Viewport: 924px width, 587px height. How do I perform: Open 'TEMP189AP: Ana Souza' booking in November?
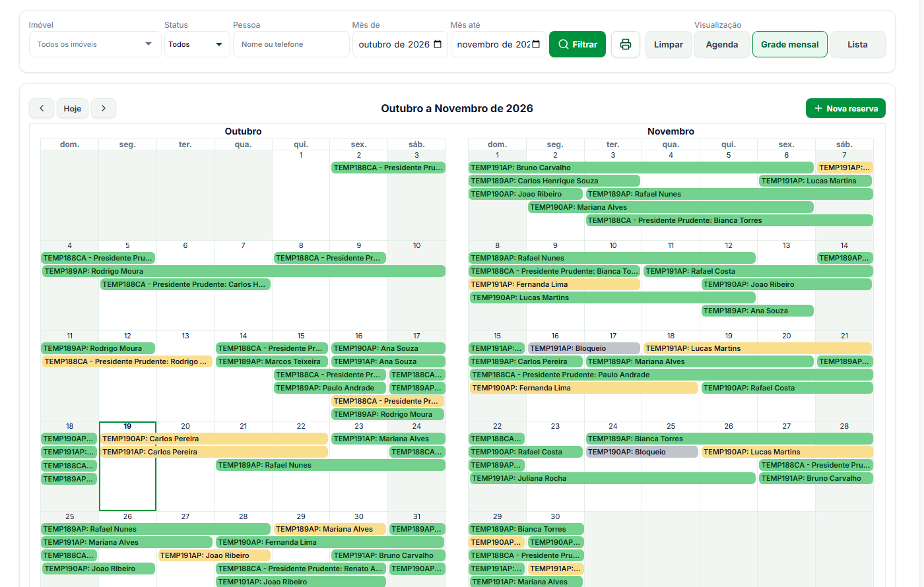point(758,311)
